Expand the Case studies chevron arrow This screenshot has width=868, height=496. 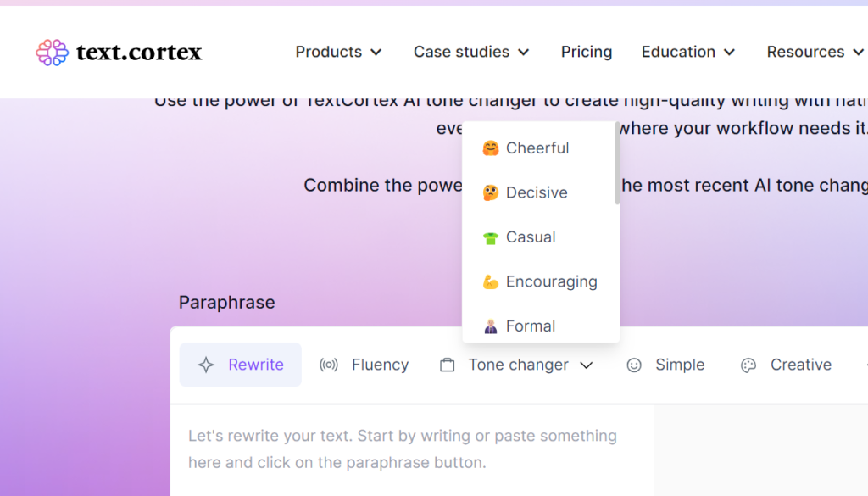pos(524,53)
